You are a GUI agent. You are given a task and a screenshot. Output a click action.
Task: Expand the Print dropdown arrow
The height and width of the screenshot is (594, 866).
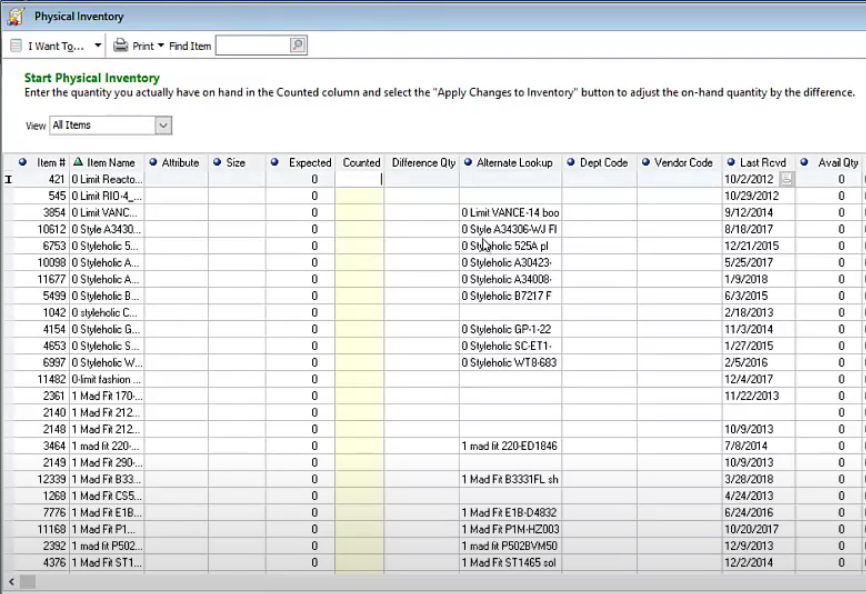[x=161, y=46]
